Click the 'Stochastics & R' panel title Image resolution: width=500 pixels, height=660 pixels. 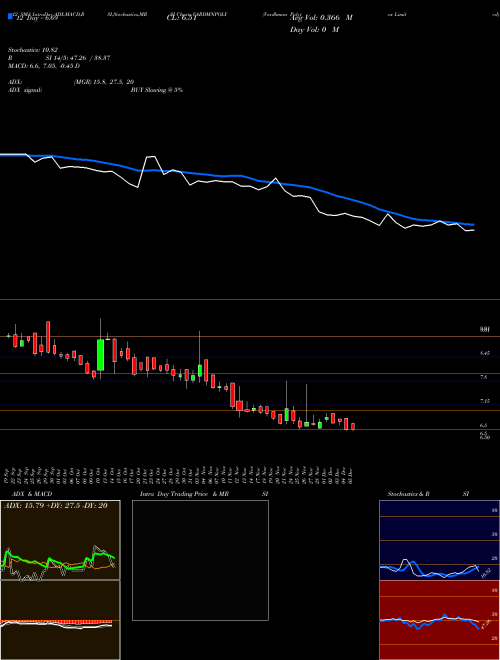click(x=409, y=494)
